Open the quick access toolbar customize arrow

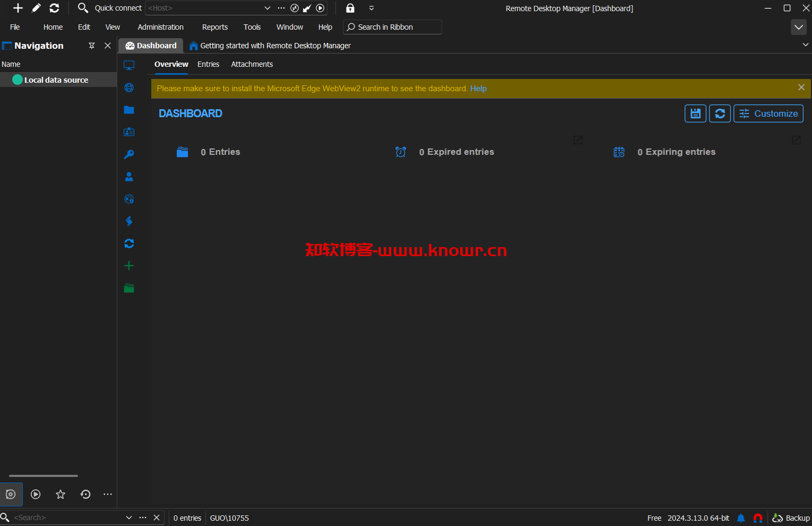[372, 8]
